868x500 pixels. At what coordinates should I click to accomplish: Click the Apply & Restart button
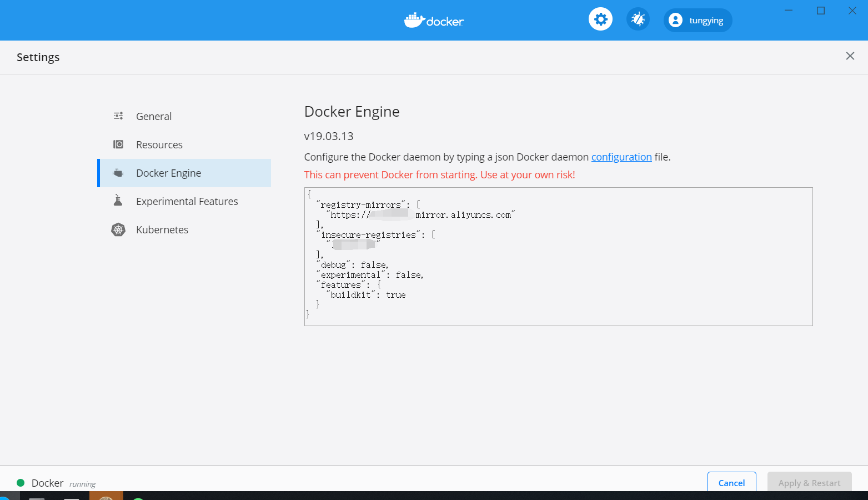[809, 482]
